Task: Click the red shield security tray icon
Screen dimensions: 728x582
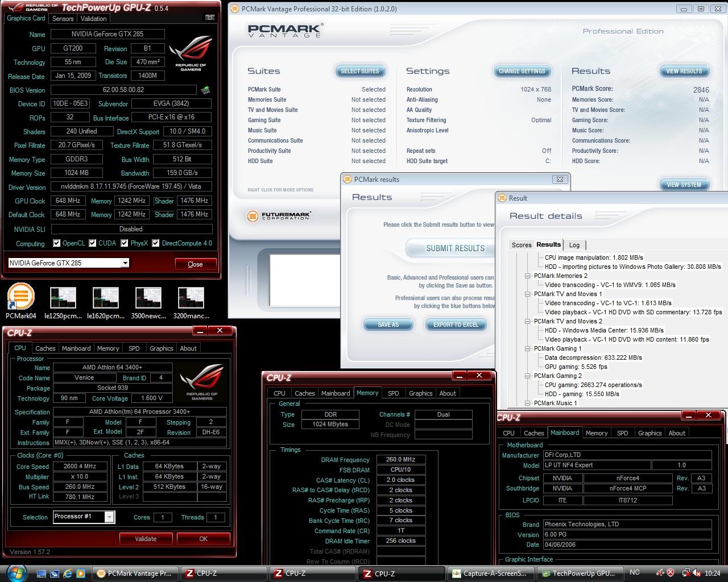Action: (x=671, y=573)
